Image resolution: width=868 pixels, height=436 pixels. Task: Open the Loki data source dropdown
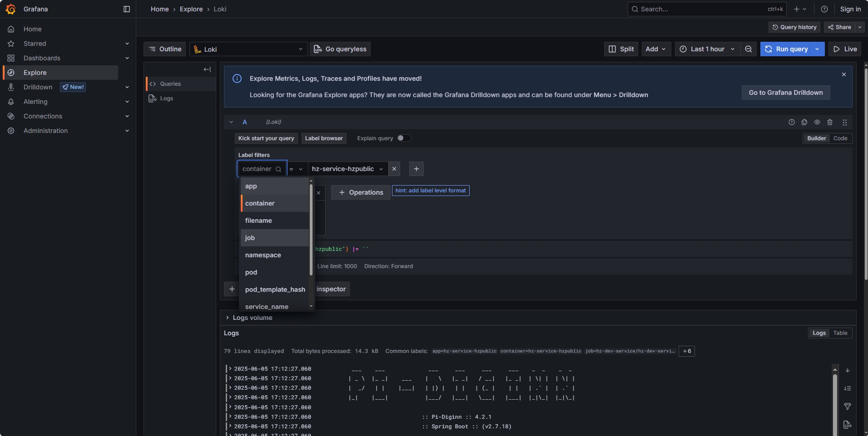248,49
